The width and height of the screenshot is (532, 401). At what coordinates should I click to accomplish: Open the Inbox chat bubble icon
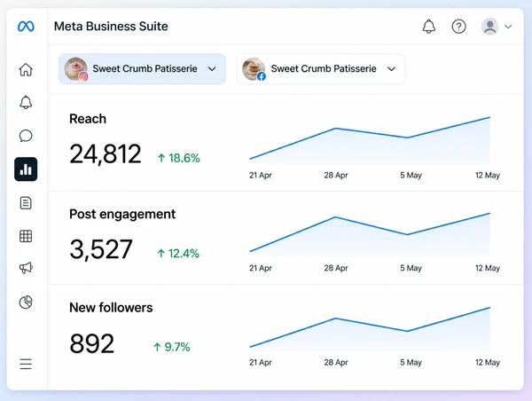click(x=26, y=136)
